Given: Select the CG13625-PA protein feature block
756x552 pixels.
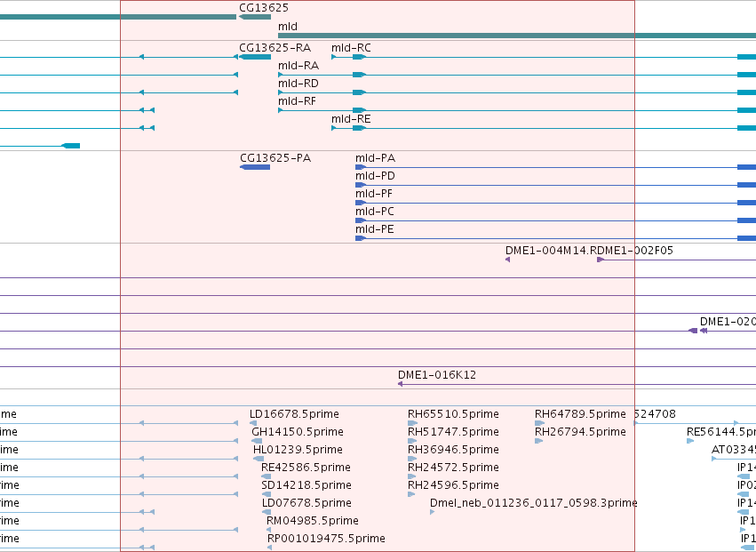Looking at the screenshot, I should click(x=255, y=167).
